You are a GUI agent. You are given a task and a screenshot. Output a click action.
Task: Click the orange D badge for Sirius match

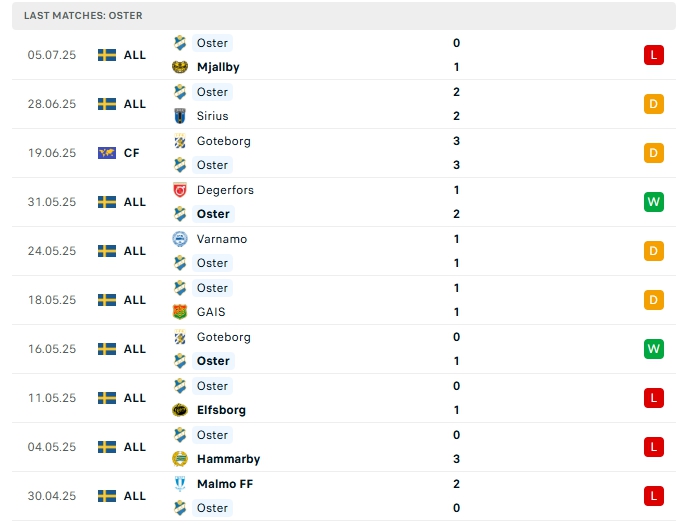click(x=654, y=104)
